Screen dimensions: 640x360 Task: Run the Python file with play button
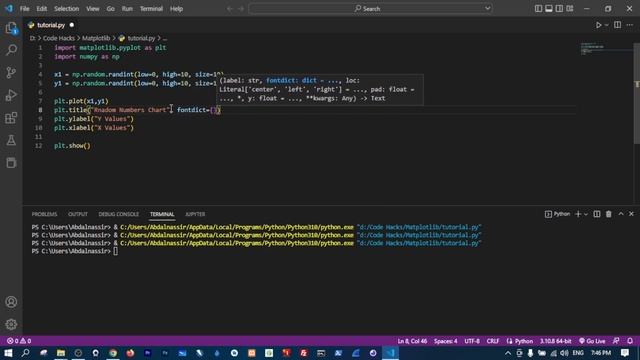coord(598,25)
